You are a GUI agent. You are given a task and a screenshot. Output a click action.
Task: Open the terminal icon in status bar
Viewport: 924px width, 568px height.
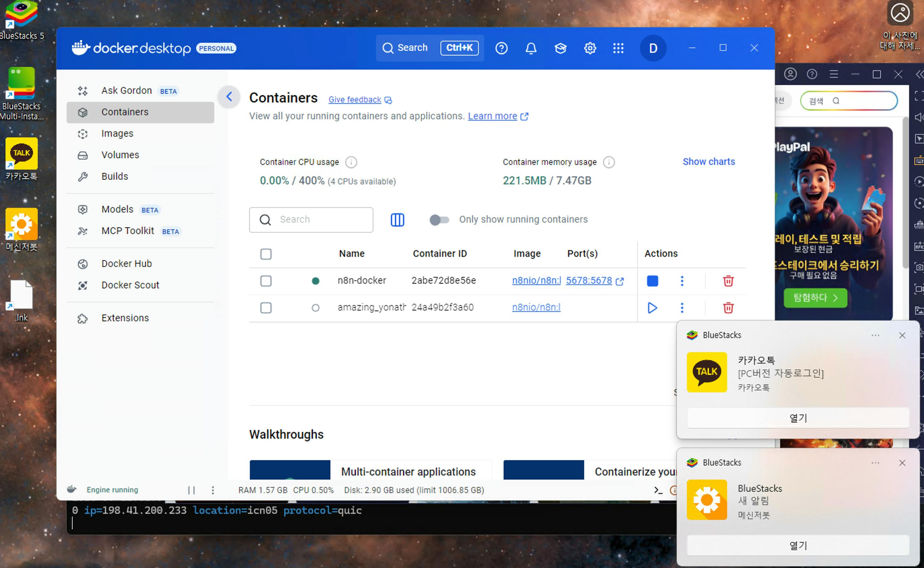(658, 490)
